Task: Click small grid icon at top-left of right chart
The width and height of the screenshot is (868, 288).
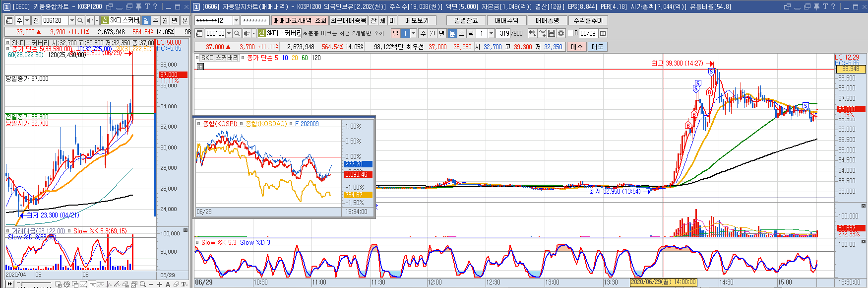Action: point(200,66)
